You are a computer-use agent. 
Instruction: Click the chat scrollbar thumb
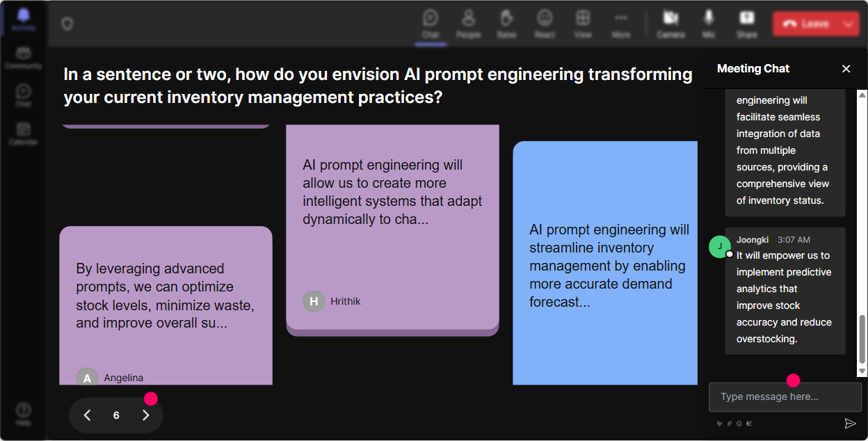(x=862, y=339)
